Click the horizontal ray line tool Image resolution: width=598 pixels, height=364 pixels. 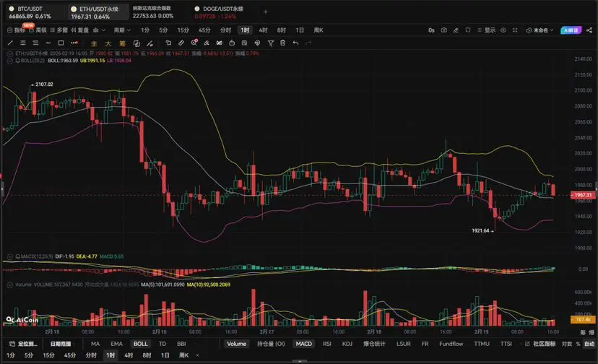(48, 43)
